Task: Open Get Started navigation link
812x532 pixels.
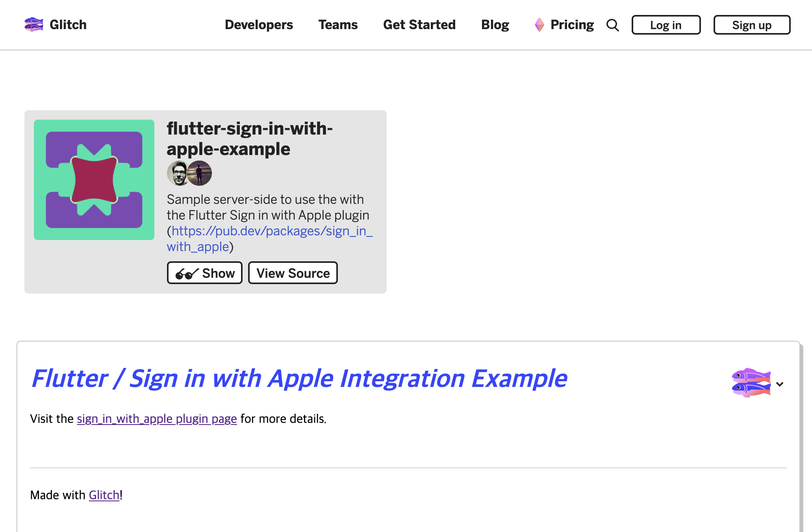Action: 419,25
